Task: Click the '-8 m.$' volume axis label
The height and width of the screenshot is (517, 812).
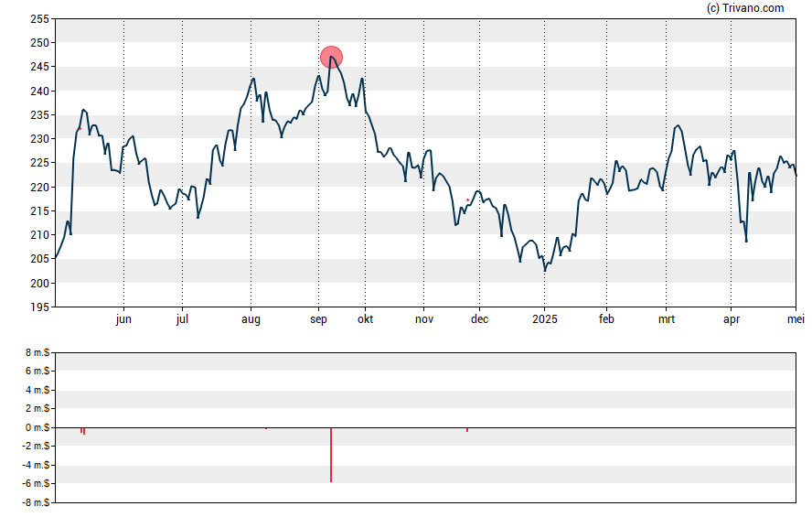Action: tap(36, 502)
